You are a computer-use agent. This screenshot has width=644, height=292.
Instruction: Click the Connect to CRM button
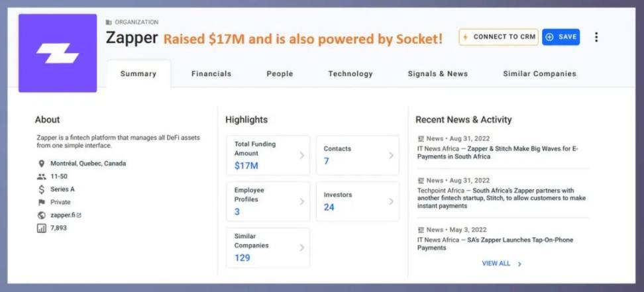point(499,37)
